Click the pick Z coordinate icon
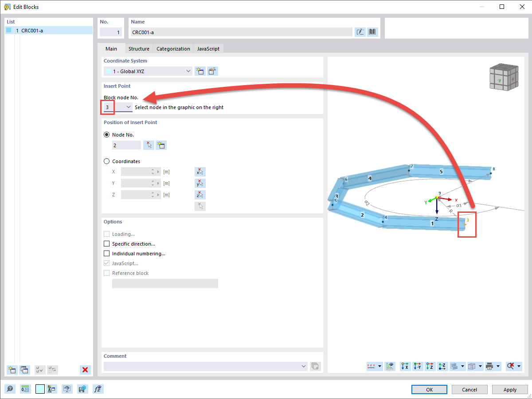Screen dimensions: 532x399 coord(200,195)
